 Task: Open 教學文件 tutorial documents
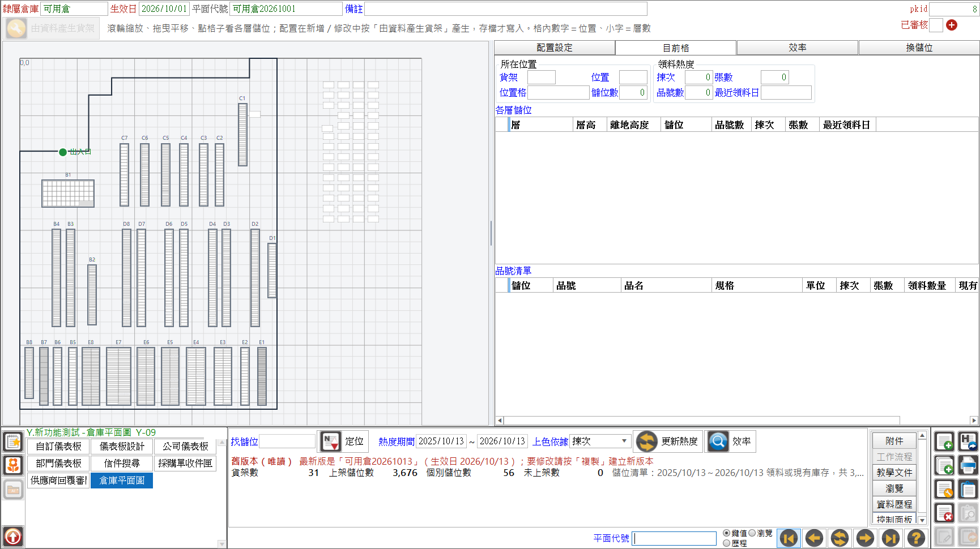point(894,473)
